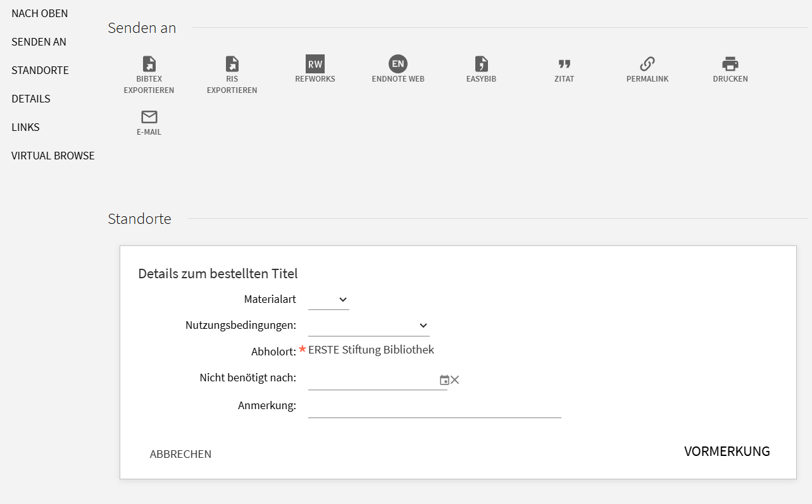Open the calendar date picker
The image size is (812, 504).
point(444,380)
